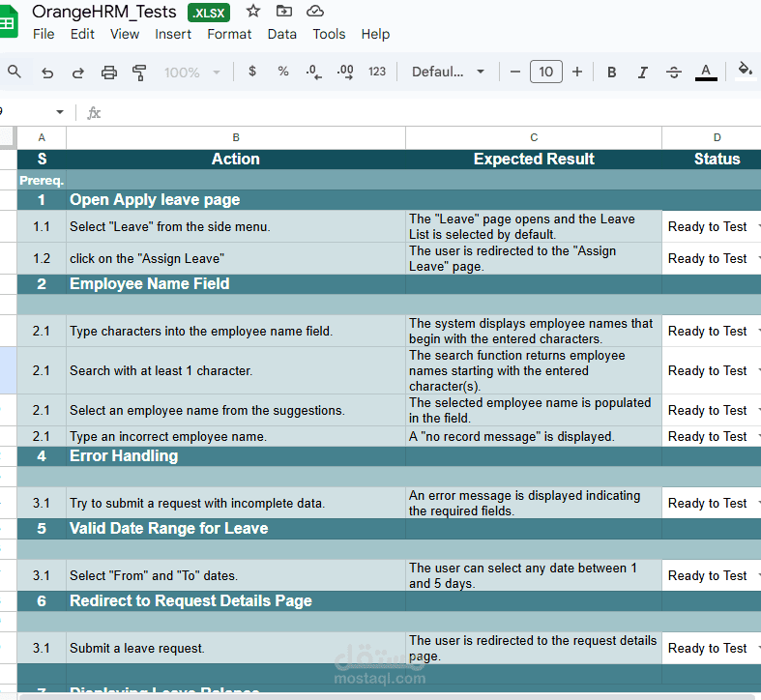761x700 pixels.
Task: Open the search the menus magnifier
Action: [15, 72]
